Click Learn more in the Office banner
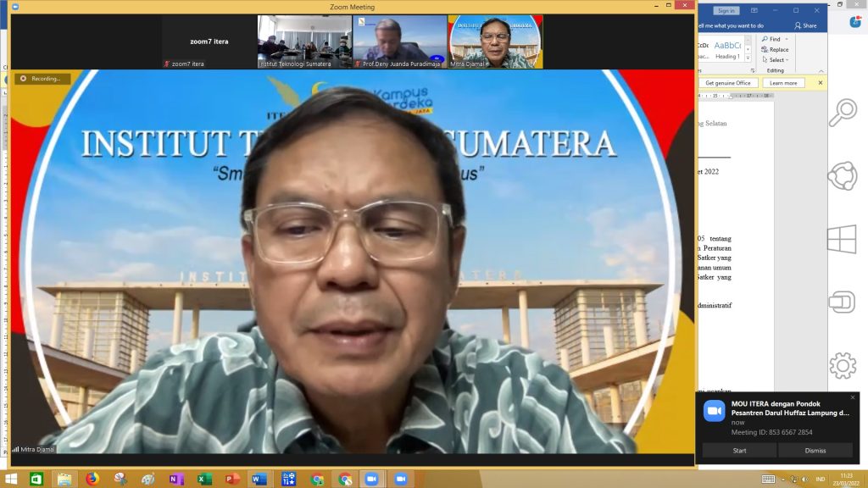This screenshot has width=868, height=488. [x=783, y=83]
